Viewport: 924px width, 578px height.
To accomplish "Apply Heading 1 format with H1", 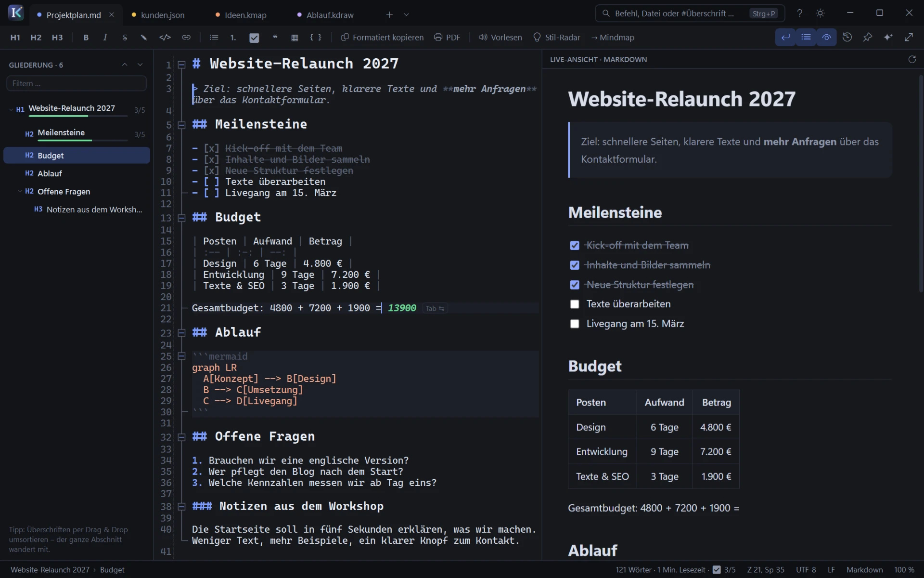I will coord(15,38).
